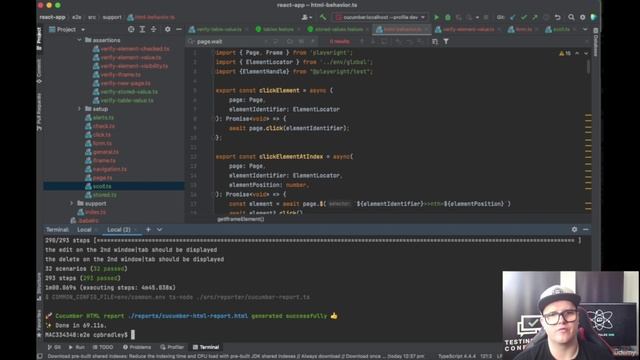Collapse all icon in Project panel header

pos(153,29)
